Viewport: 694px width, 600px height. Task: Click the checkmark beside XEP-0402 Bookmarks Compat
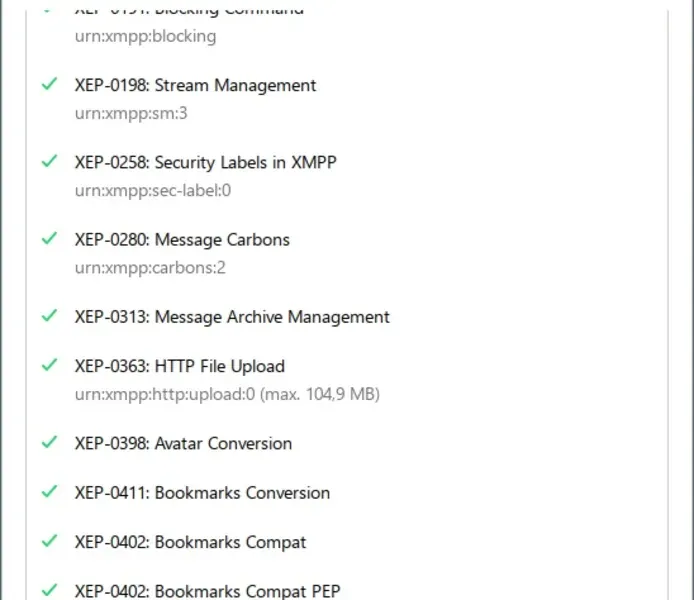(49, 541)
